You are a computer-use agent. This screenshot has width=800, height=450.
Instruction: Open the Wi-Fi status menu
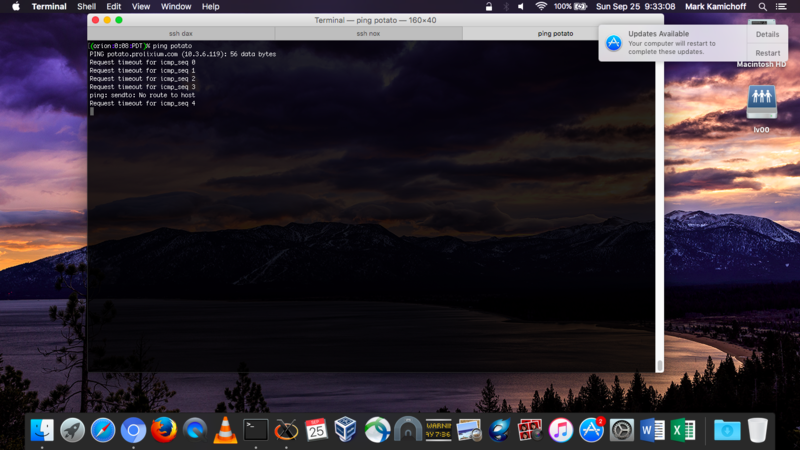541,7
